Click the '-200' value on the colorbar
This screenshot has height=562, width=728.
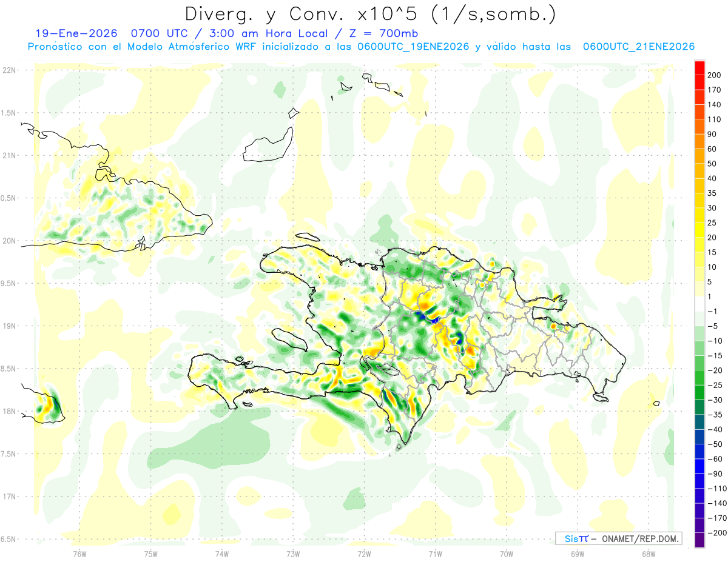coord(716,533)
